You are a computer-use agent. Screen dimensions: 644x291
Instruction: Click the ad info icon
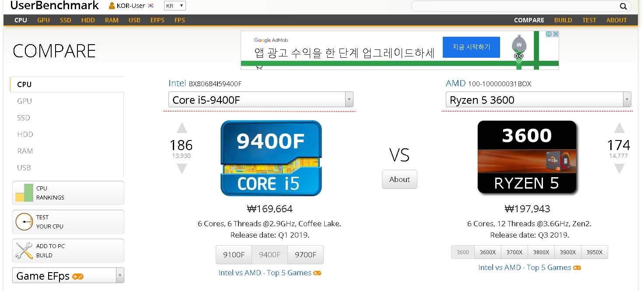549,34
